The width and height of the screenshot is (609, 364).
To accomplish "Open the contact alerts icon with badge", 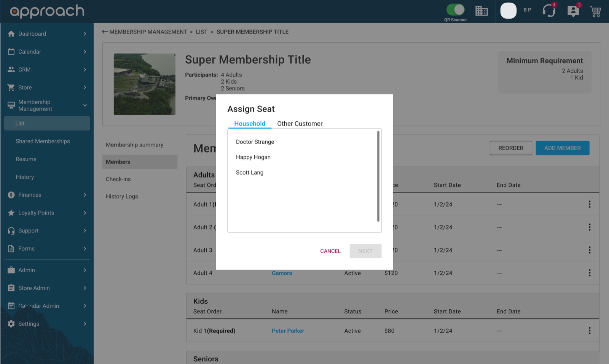I will (573, 11).
